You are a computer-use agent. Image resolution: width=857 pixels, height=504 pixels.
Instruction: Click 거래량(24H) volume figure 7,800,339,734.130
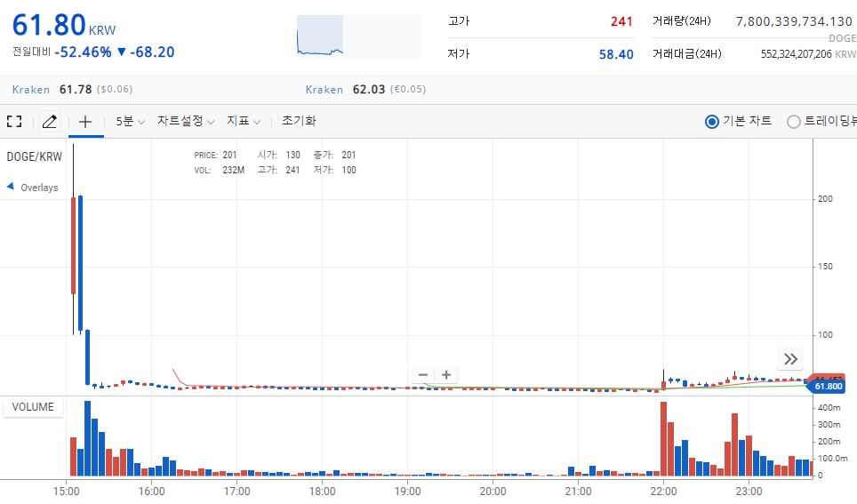(794, 21)
